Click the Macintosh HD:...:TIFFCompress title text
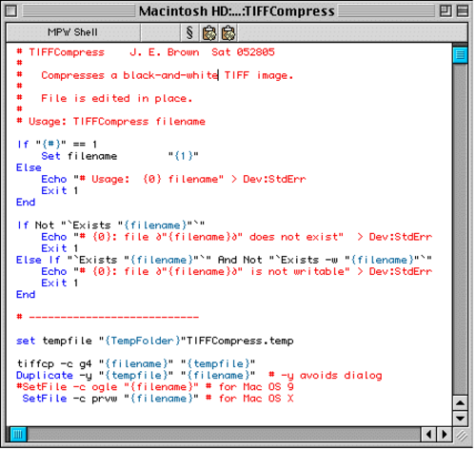 [237, 11]
